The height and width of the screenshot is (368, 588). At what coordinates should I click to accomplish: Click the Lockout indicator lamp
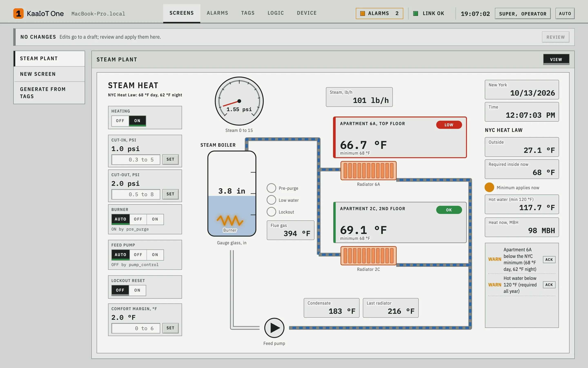tap(271, 212)
